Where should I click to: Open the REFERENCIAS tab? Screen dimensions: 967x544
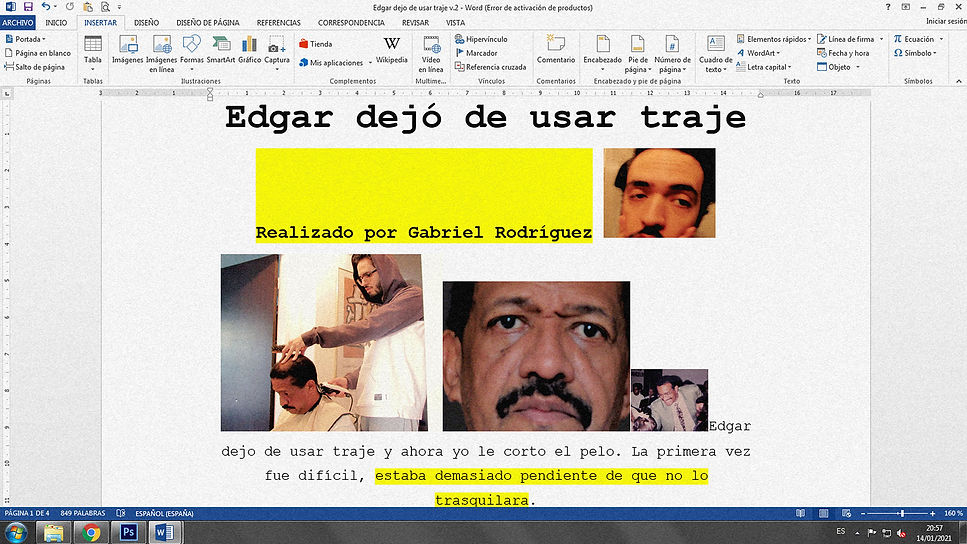[279, 22]
